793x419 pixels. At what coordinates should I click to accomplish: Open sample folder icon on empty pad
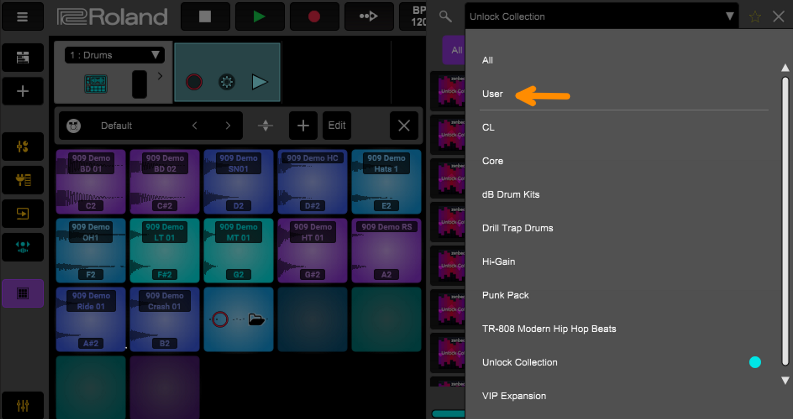point(257,319)
